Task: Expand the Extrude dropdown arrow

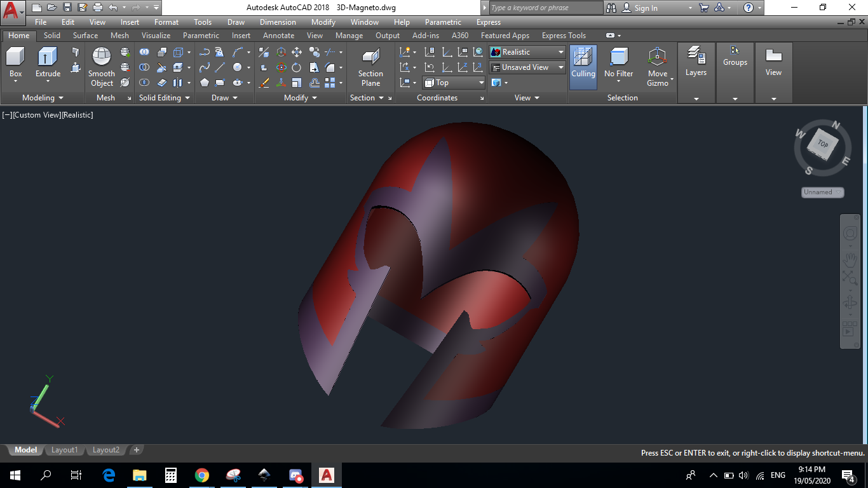Action: (48, 82)
